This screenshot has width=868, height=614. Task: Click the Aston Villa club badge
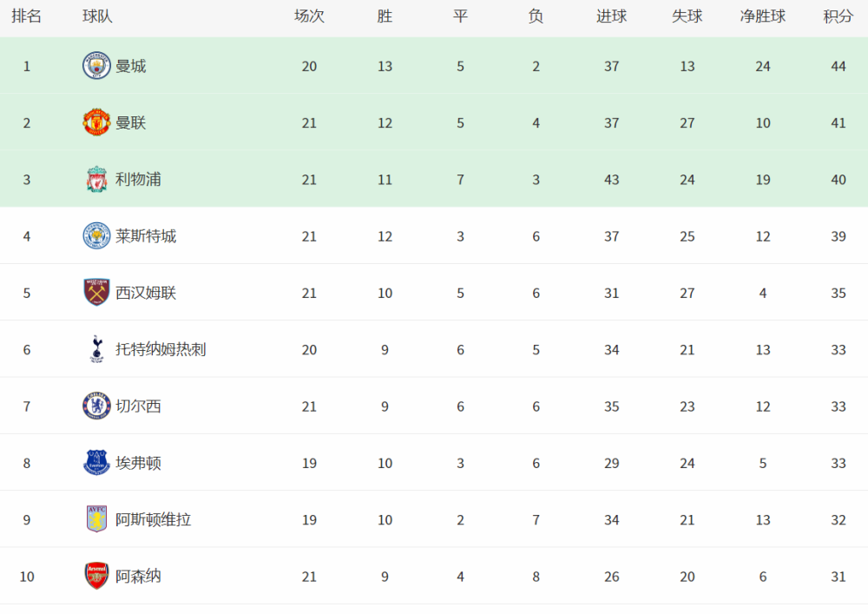pyautogui.click(x=96, y=519)
